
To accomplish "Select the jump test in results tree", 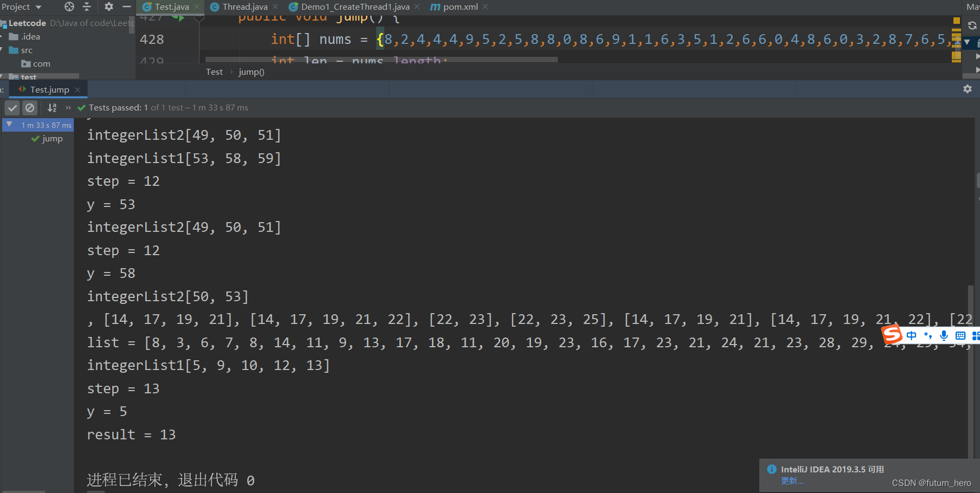I will (52, 139).
